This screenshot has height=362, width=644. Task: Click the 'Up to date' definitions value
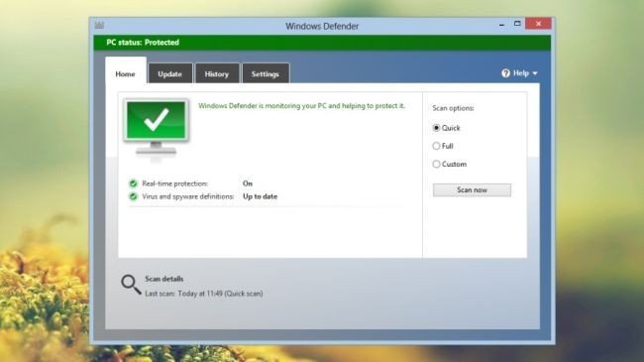260,196
